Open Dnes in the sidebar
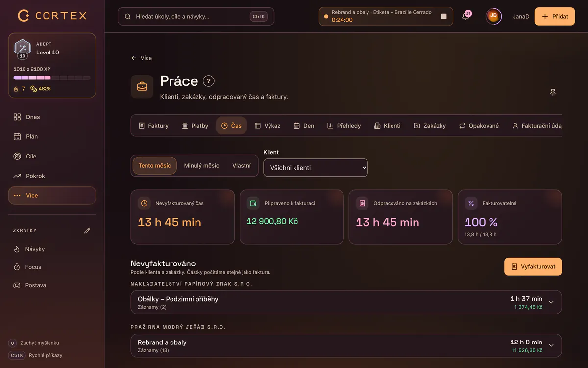The image size is (588, 368). pyautogui.click(x=52, y=117)
